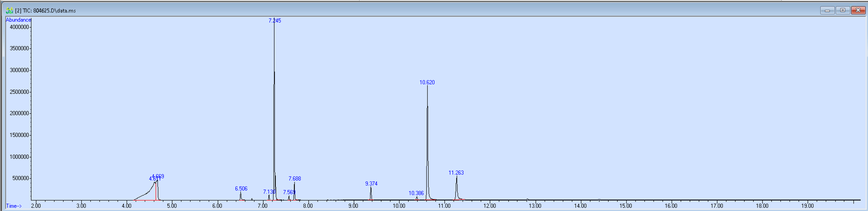Click the 15.00 time axis value
Viewport: 868px width, 211px height.
pos(626,206)
